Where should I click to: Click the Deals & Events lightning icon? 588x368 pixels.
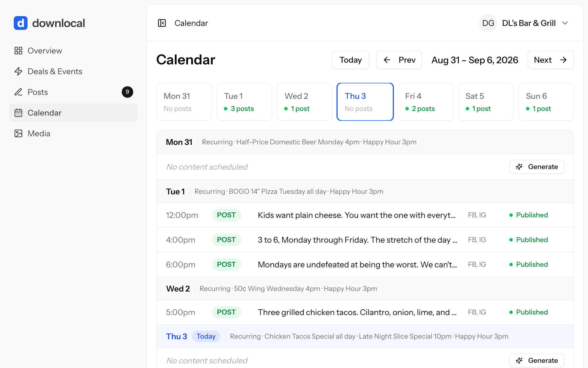18,71
